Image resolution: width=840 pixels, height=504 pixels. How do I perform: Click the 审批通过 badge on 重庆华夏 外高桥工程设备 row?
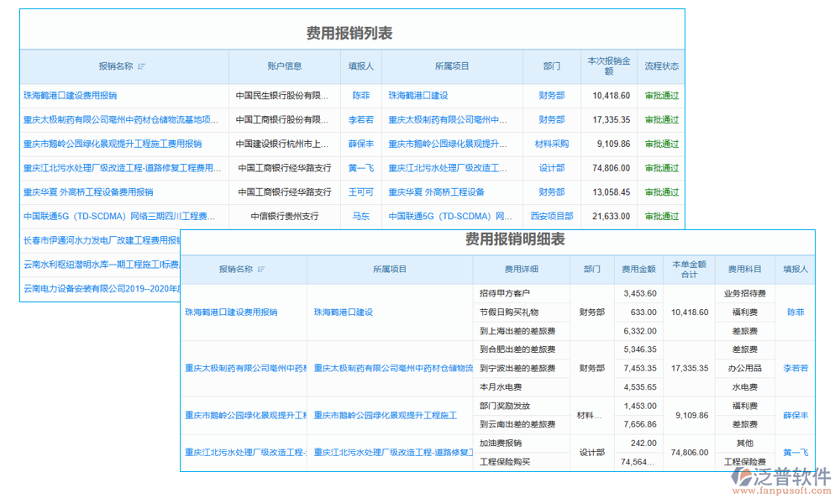click(x=661, y=192)
